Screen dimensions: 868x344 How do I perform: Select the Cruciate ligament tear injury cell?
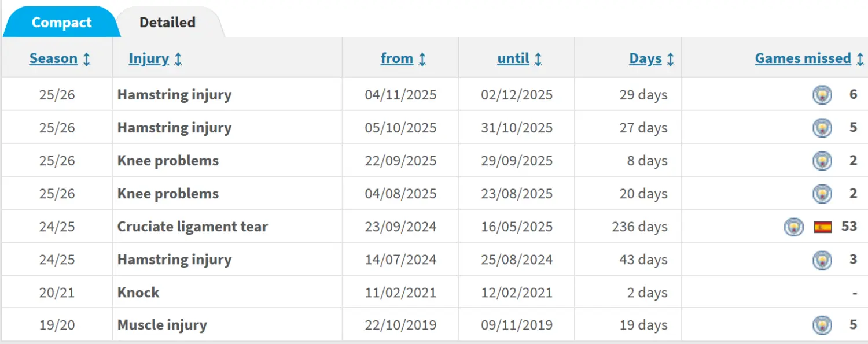tap(192, 227)
